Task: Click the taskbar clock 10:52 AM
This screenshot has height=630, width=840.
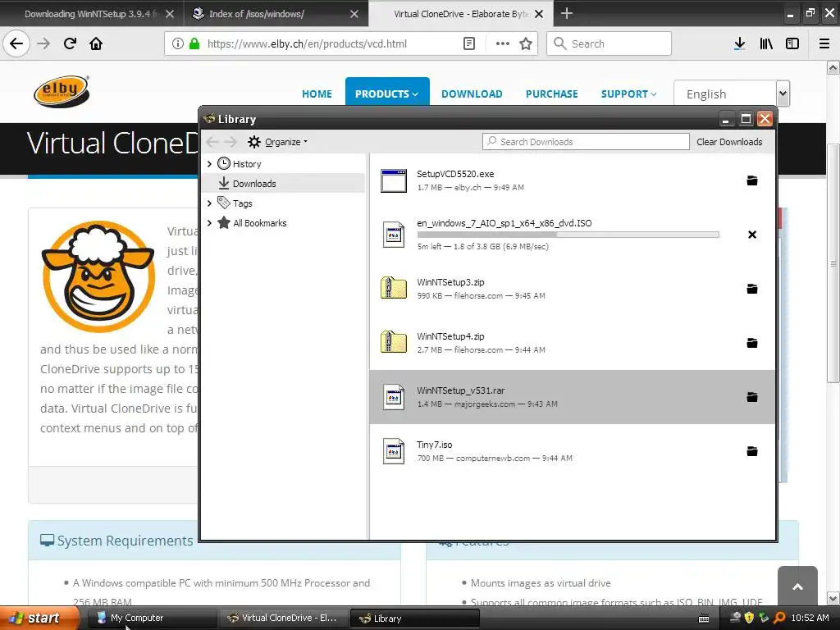Action: (x=810, y=619)
